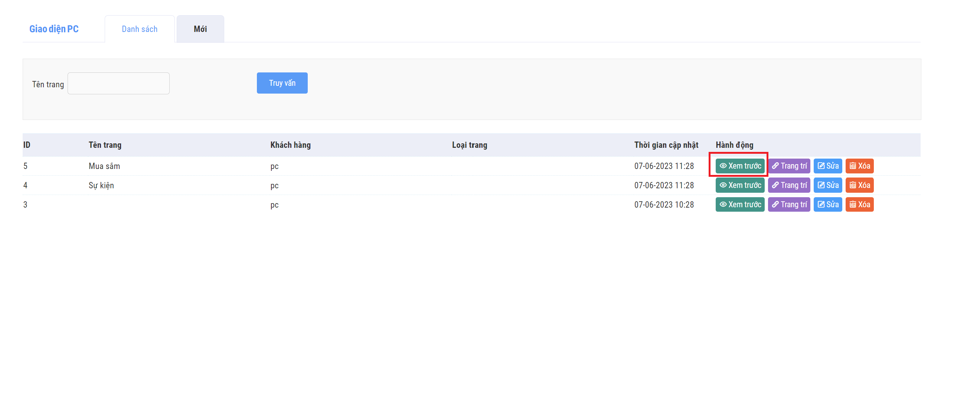The height and width of the screenshot is (410, 980).
Task: Delete the Sự kiện page with Xóa
Action: pos(859,185)
